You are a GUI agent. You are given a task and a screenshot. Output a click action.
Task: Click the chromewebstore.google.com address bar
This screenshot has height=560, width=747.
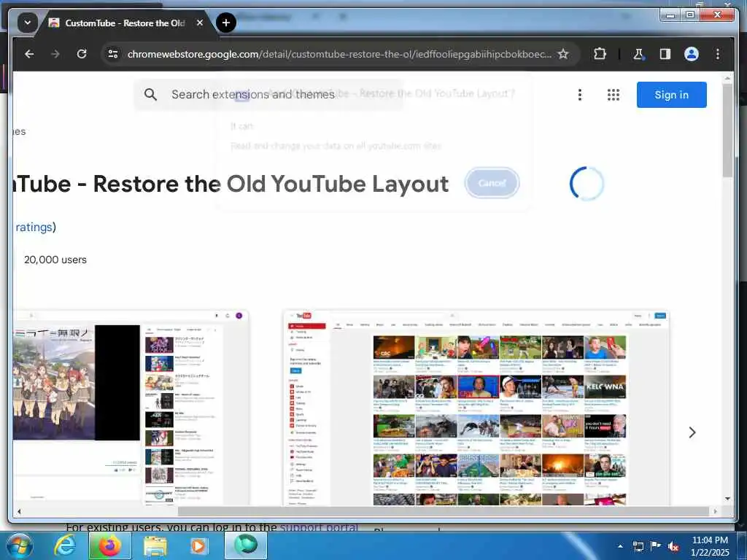(x=339, y=54)
